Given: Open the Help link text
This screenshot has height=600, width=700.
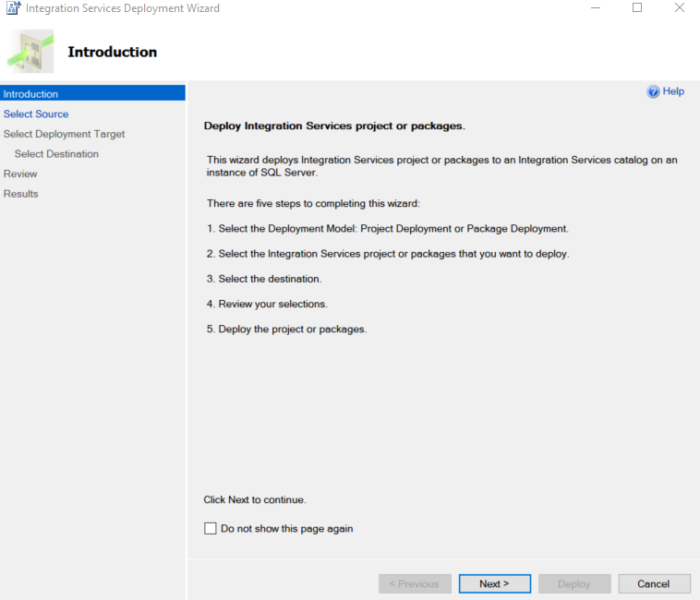Looking at the screenshot, I should [x=673, y=91].
